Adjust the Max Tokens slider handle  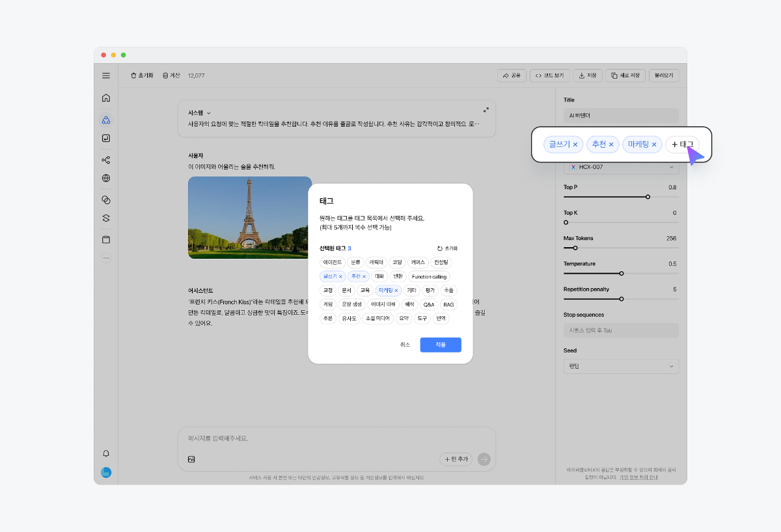point(575,248)
